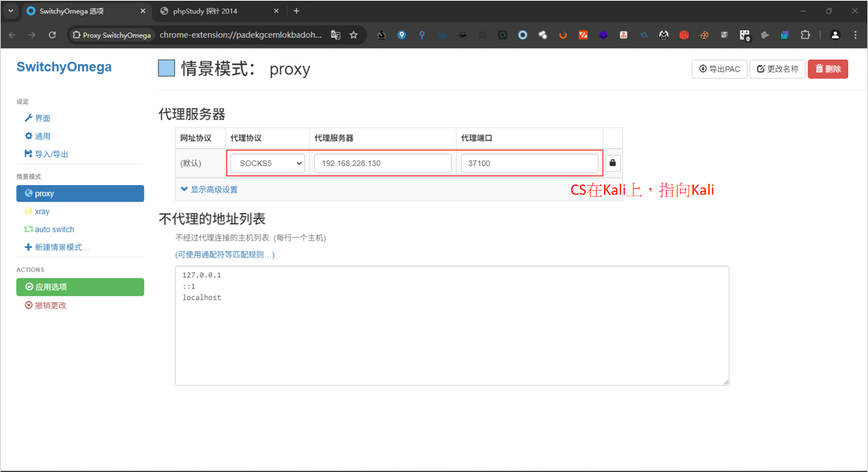Screen dimensions: 868x472
Task: Expand 显示高级设置 section
Action: 209,190
